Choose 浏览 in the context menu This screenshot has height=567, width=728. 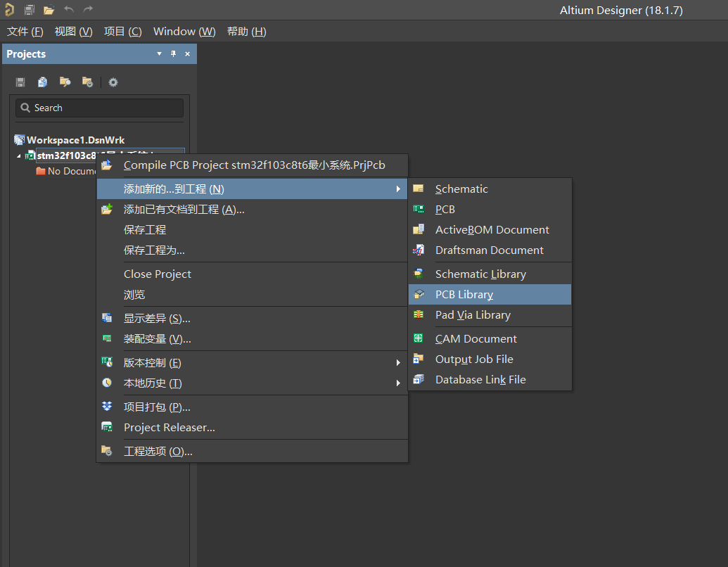coord(252,295)
